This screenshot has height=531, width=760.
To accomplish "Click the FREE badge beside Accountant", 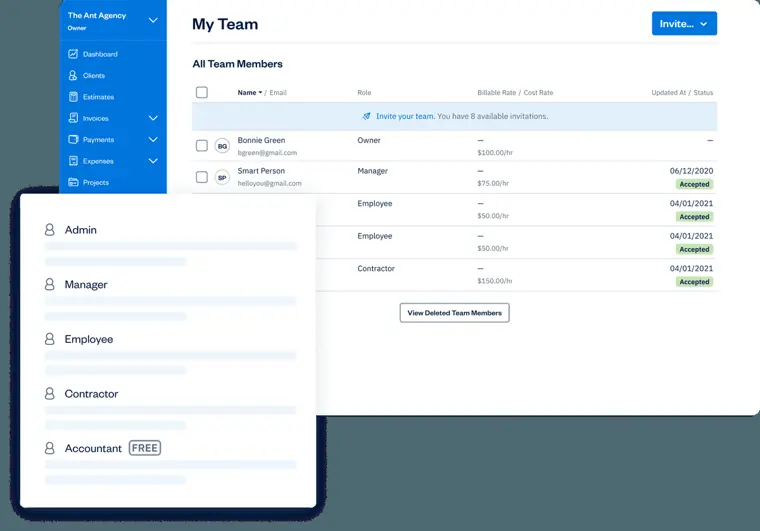I will tap(145, 448).
